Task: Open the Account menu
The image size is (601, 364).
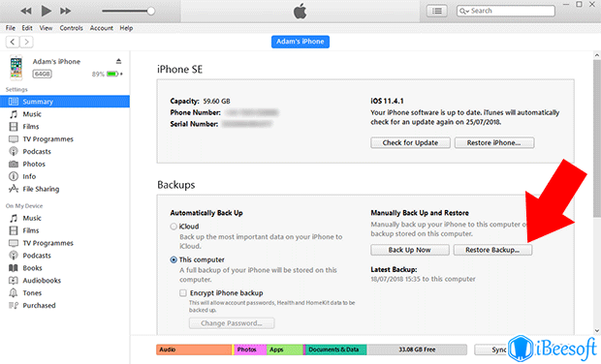Action: [102, 28]
